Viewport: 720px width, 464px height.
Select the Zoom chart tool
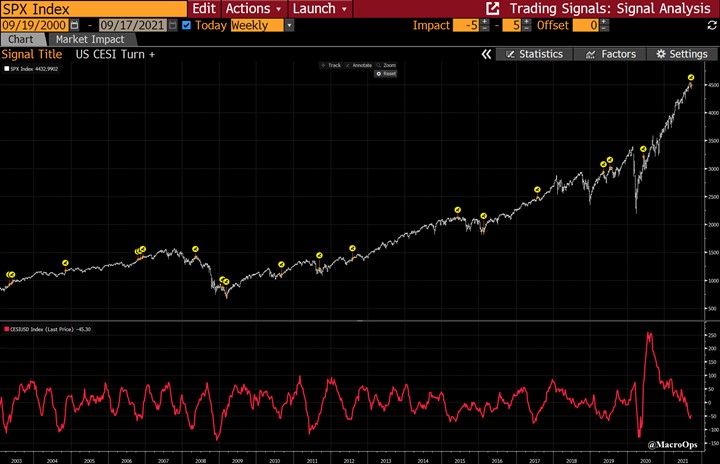click(386, 65)
